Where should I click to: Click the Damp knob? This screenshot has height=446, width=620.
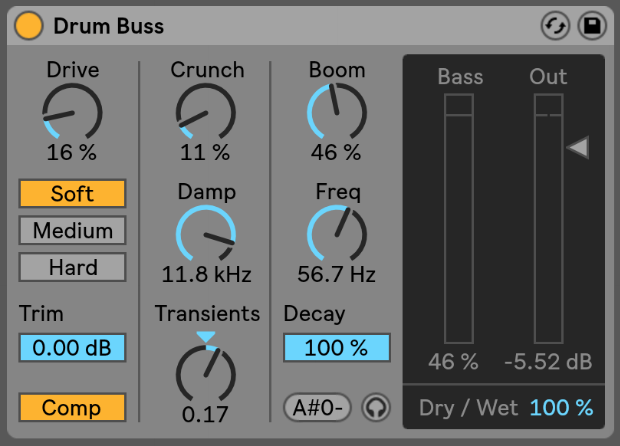[206, 234]
